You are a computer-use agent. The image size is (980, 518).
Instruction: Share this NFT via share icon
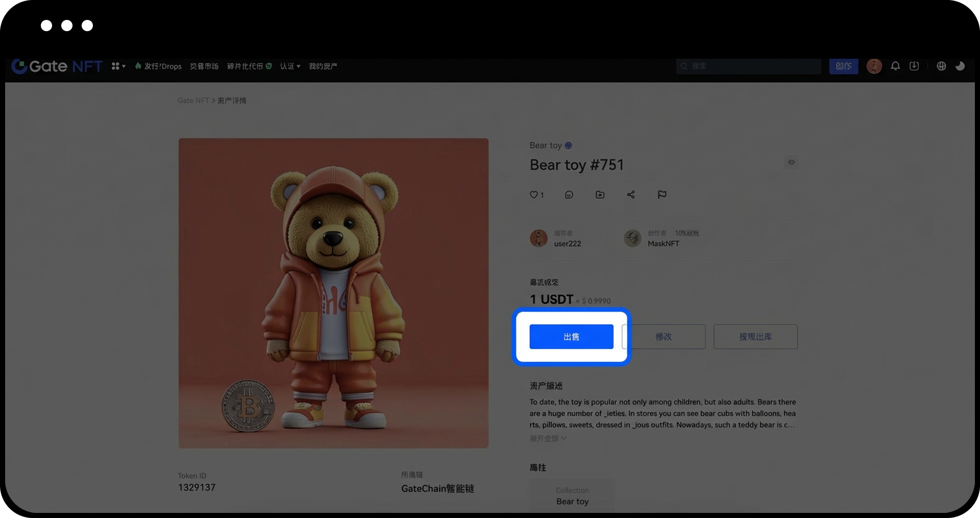point(631,195)
